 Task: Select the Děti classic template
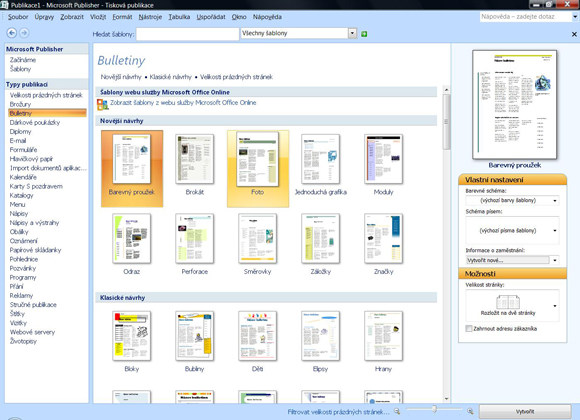(257, 342)
